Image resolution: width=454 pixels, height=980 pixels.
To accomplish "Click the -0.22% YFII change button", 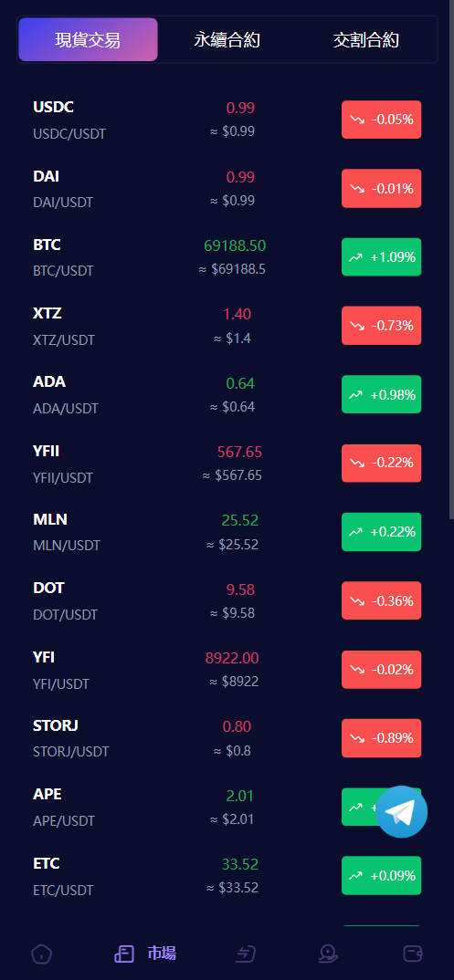I will pyautogui.click(x=382, y=464).
